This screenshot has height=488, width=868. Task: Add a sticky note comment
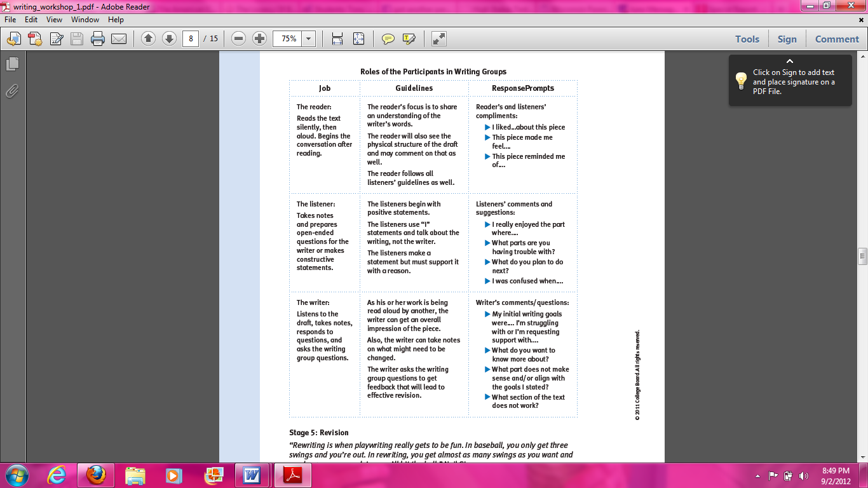coord(388,39)
